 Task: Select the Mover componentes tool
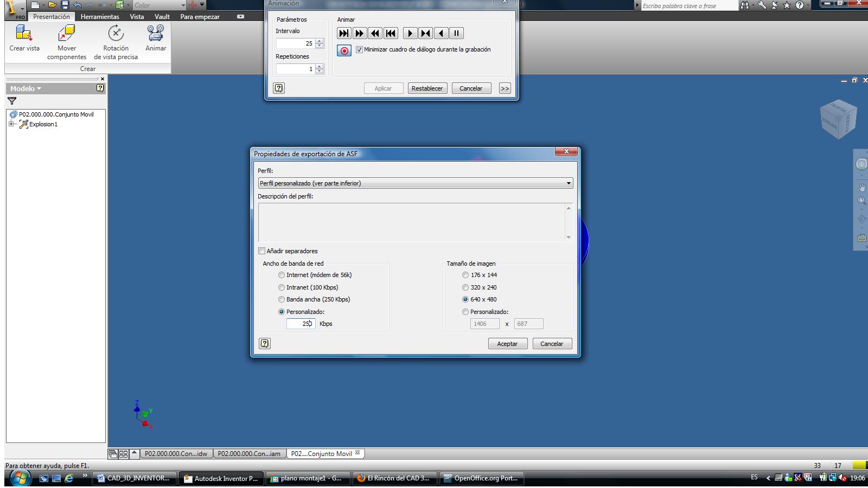(x=66, y=35)
